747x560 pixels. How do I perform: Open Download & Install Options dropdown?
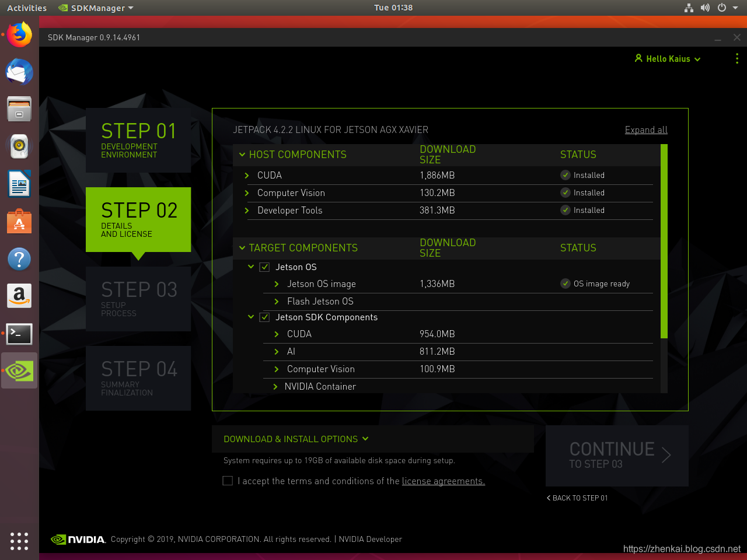coord(296,439)
